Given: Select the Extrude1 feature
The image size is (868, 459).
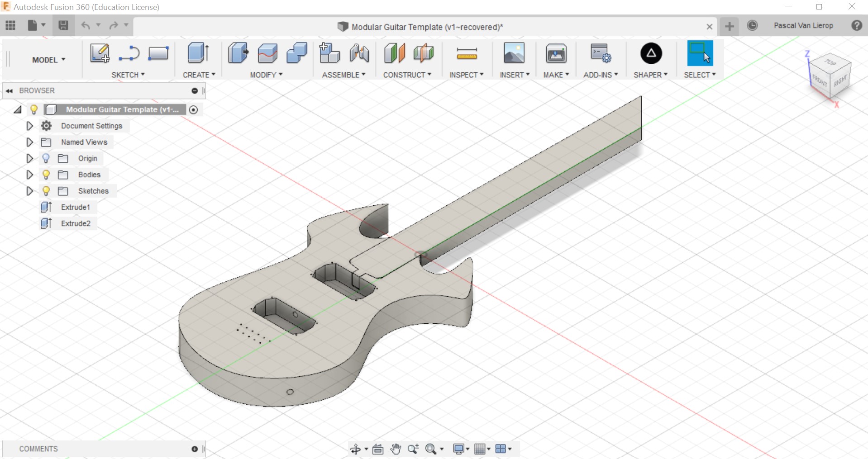Looking at the screenshot, I should pos(76,207).
